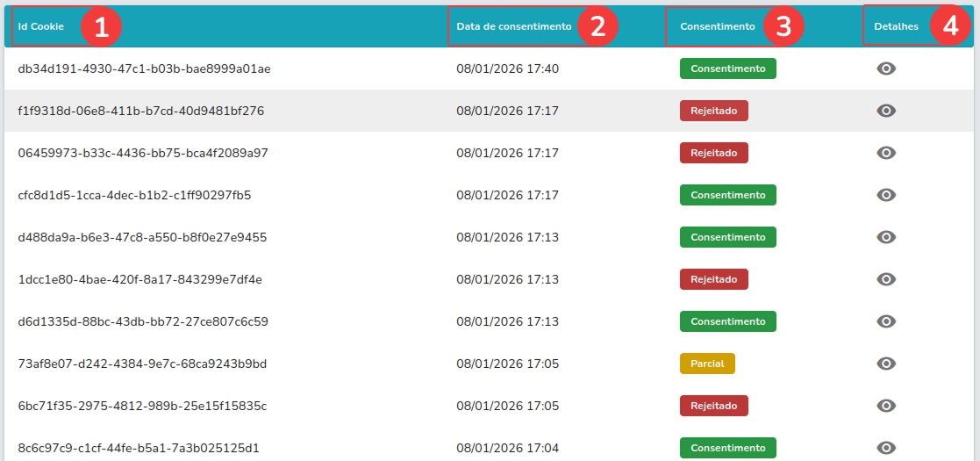
Task: Open details for partial consent cookie 73af8e07
Action: point(886,364)
